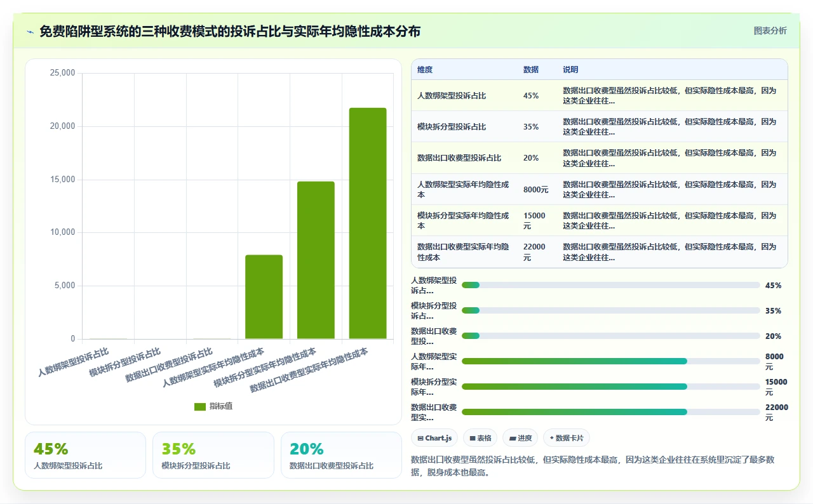Click the 22000元 value in table
This screenshot has height=504, width=813.
point(534,252)
